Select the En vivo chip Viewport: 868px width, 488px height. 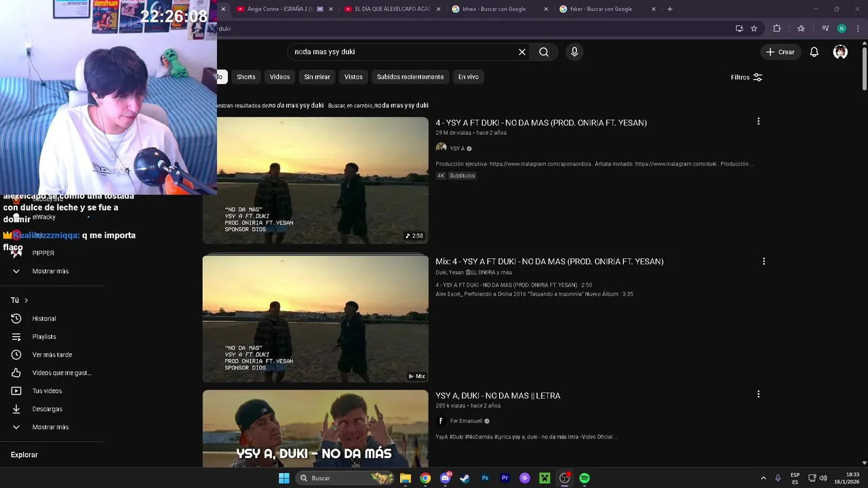pyautogui.click(x=468, y=77)
